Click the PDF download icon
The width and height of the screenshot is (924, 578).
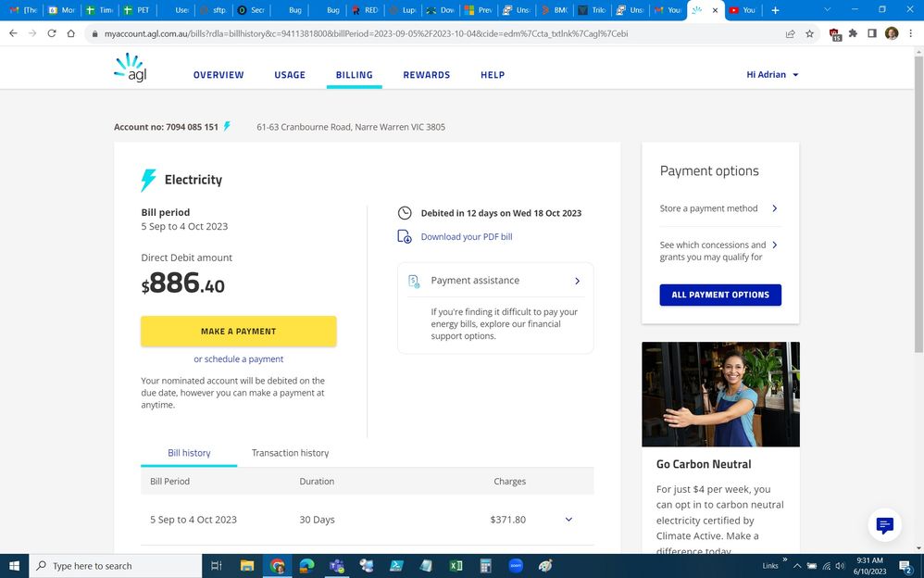405,237
